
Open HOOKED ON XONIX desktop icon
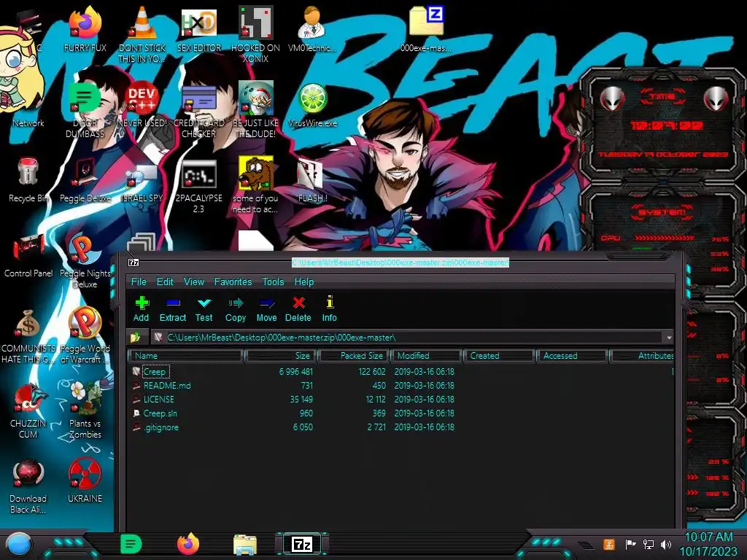coord(256,34)
